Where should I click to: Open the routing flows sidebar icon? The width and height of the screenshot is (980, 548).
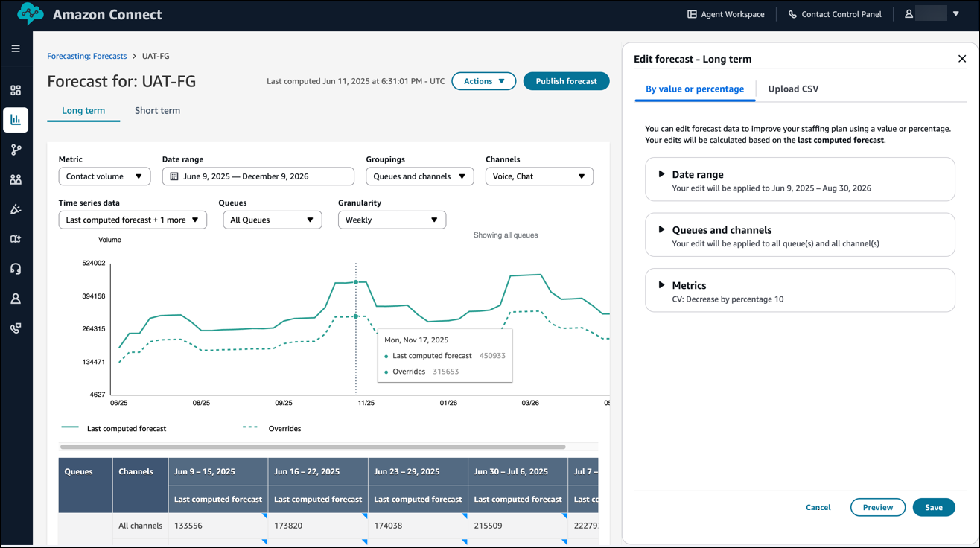click(x=16, y=150)
